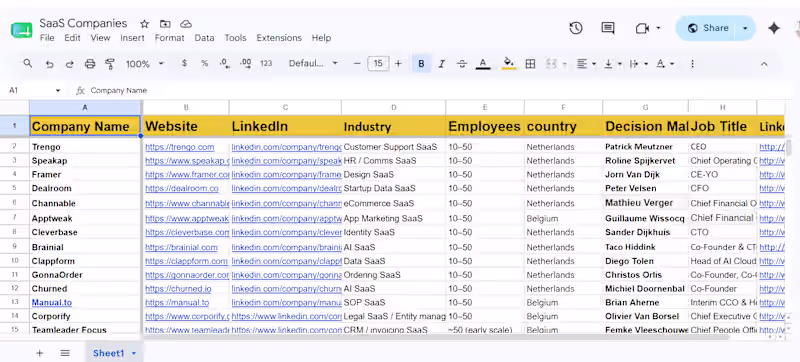Screen dimensions: 800x362
Task: Click the search magnifier in the toolbar
Action: point(28,64)
